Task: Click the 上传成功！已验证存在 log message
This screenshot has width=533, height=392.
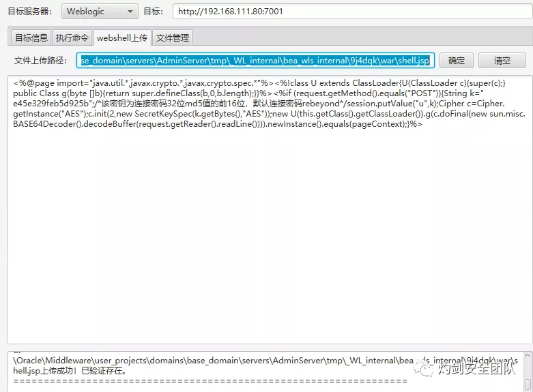Action: (x=84, y=371)
